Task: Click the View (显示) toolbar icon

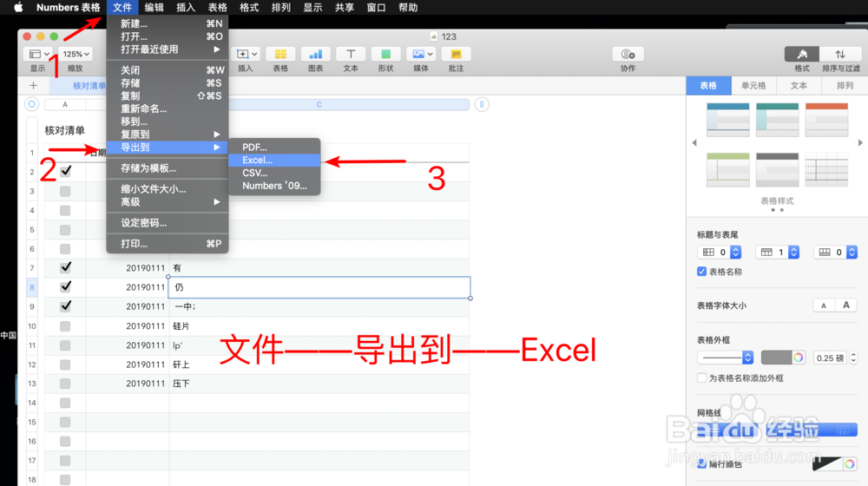Action: click(x=39, y=54)
